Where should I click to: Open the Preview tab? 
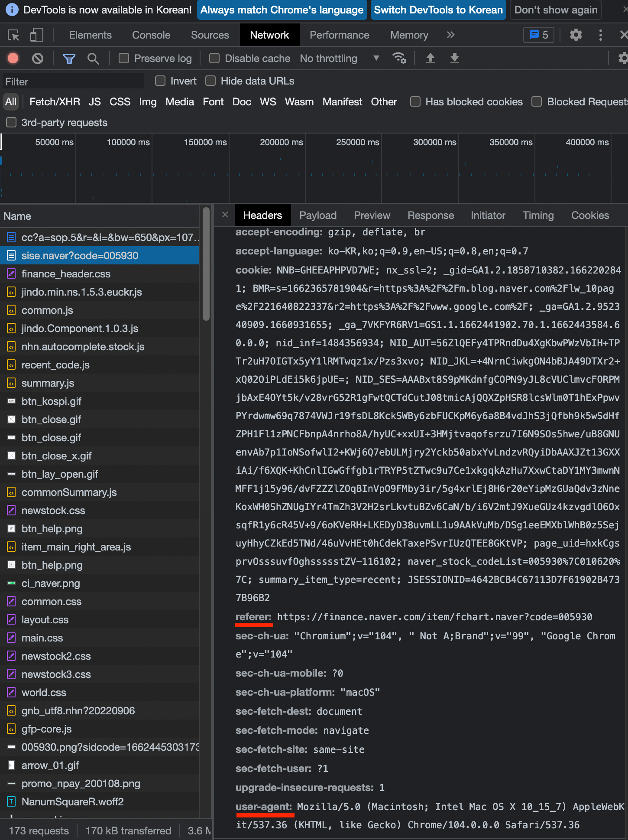tap(372, 215)
